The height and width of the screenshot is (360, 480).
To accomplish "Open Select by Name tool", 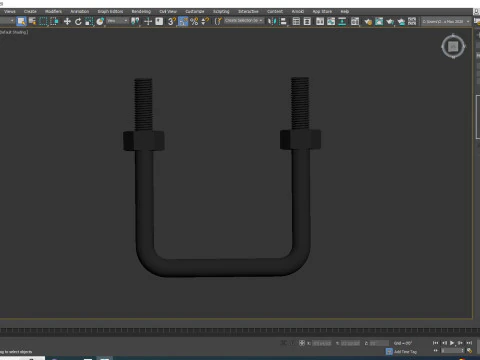I will [32, 21].
